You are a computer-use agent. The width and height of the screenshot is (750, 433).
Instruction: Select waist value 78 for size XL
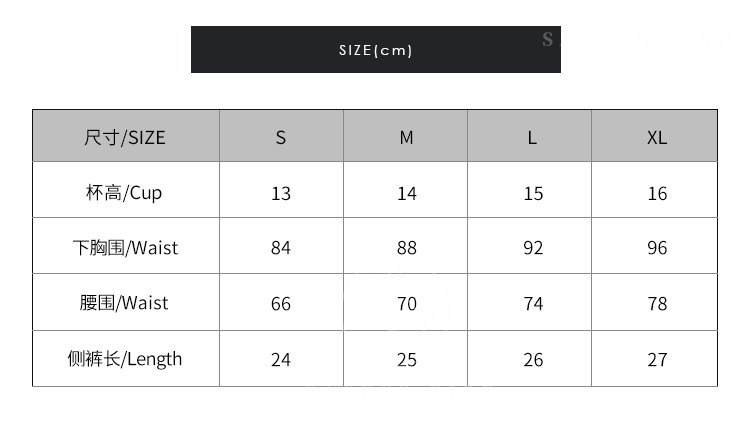pos(656,304)
